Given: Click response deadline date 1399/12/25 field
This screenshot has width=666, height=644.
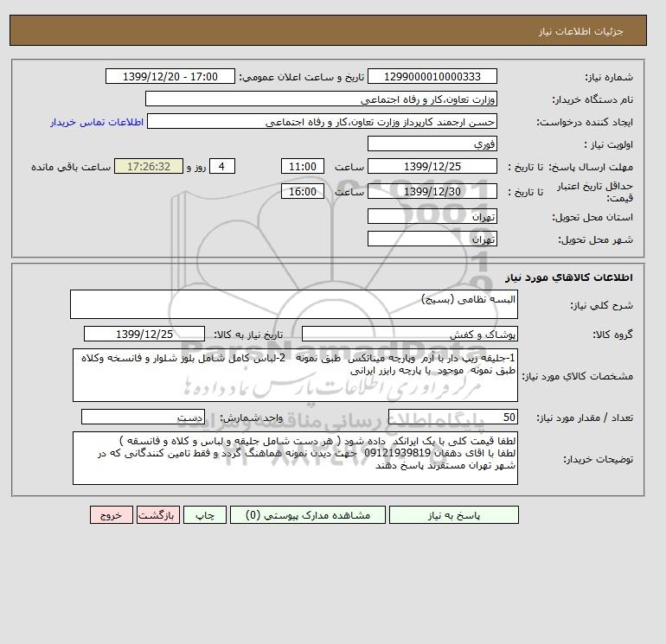Looking at the screenshot, I should click(432, 167).
